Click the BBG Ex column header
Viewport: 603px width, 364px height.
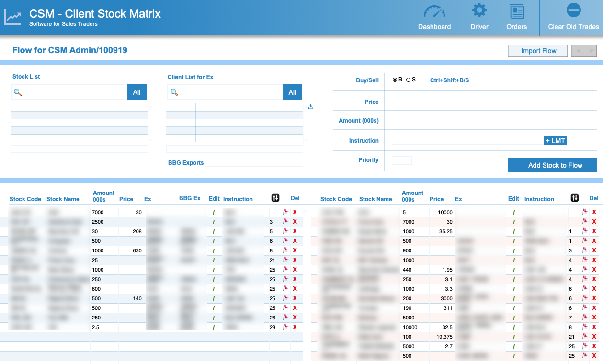(x=190, y=198)
